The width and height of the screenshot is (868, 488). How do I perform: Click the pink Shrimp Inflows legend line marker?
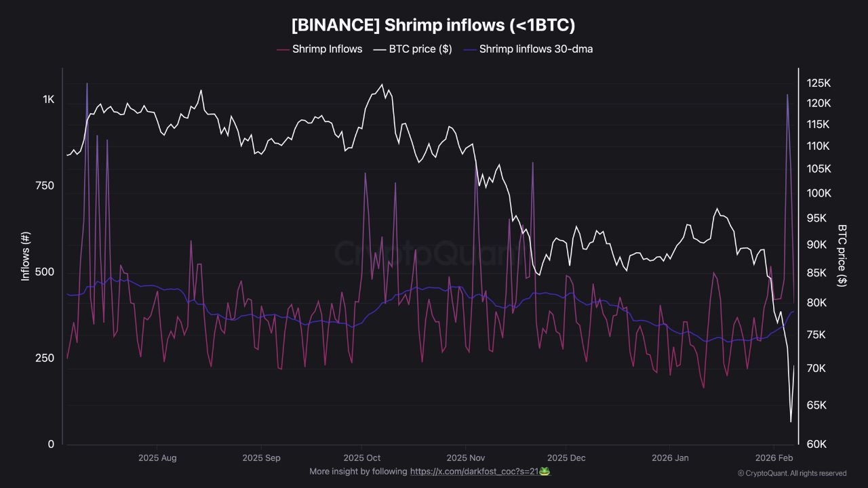[283, 49]
